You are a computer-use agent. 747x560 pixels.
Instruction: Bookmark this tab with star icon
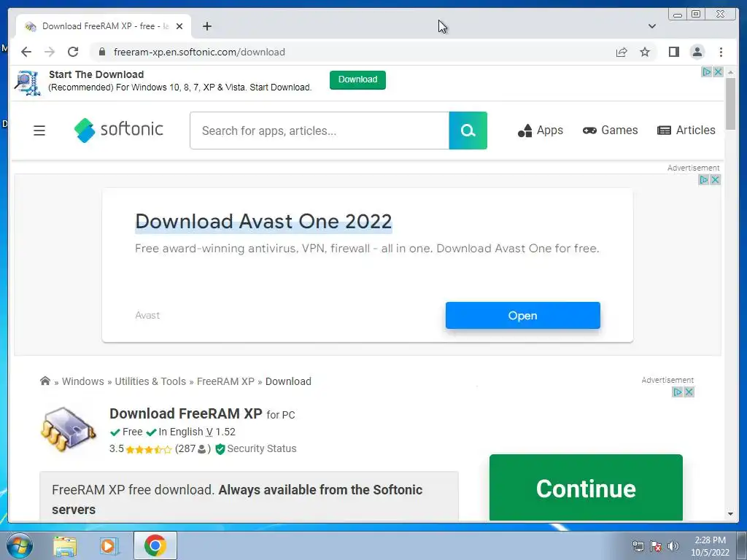pyautogui.click(x=645, y=52)
